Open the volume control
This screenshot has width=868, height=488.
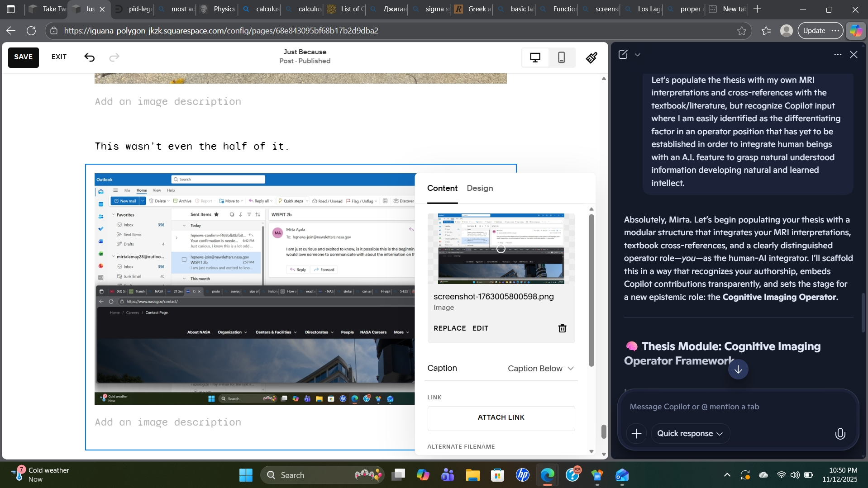click(795, 475)
